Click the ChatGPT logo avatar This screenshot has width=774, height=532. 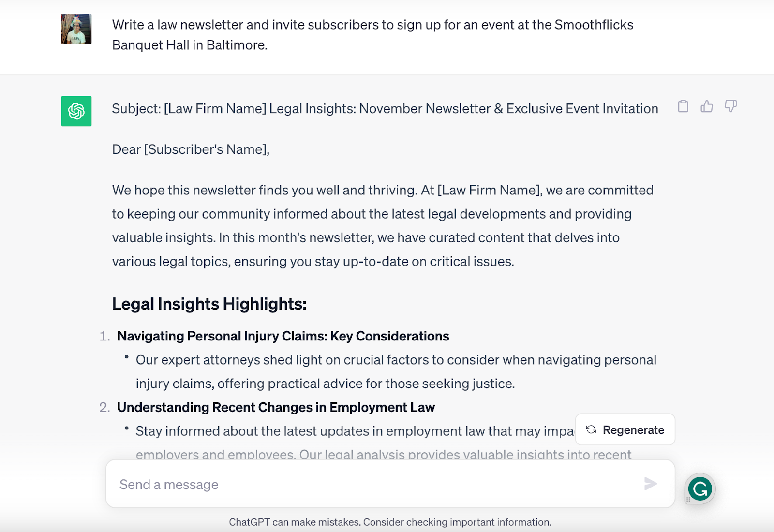pyautogui.click(x=76, y=111)
